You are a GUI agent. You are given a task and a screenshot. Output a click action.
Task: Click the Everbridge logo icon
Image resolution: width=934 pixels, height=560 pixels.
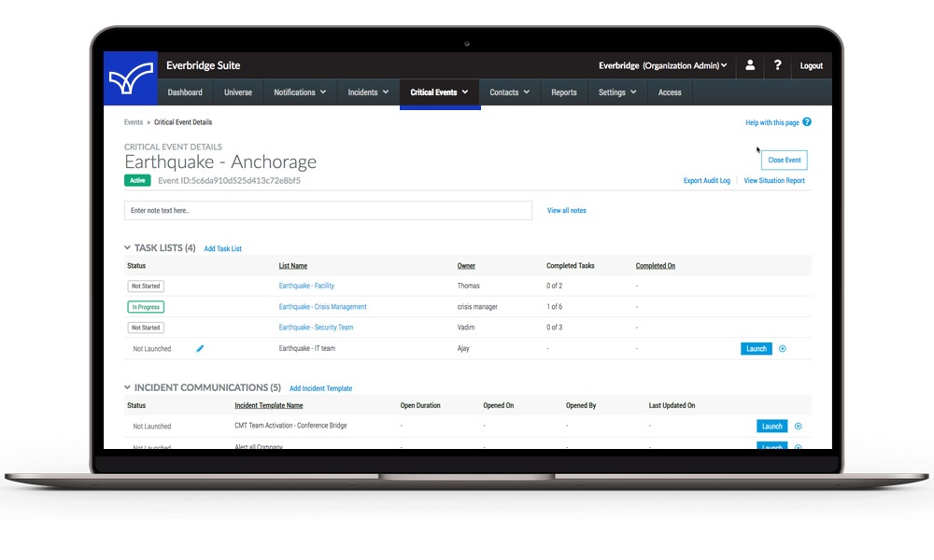point(130,78)
